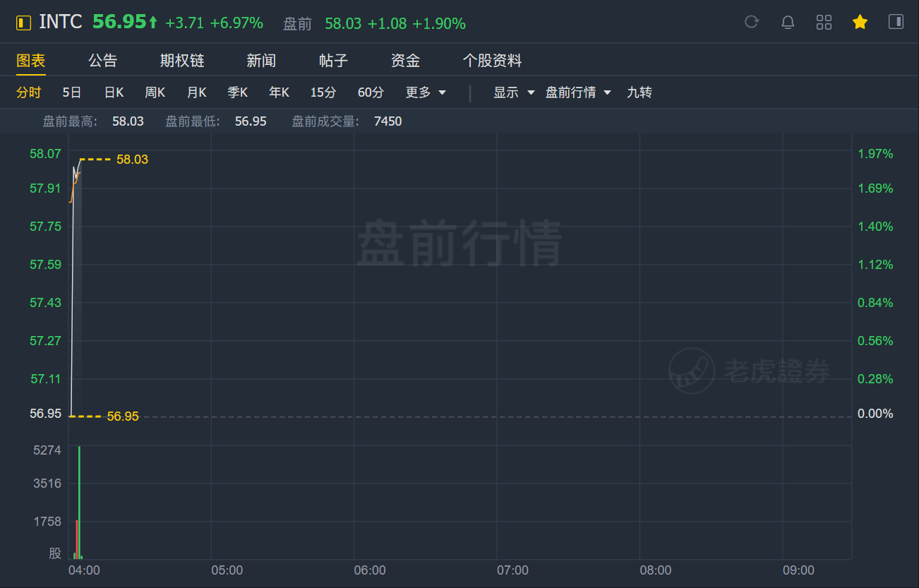Click the 1758 volume axis label
The height and width of the screenshot is (588, 919).
point(47,522)
